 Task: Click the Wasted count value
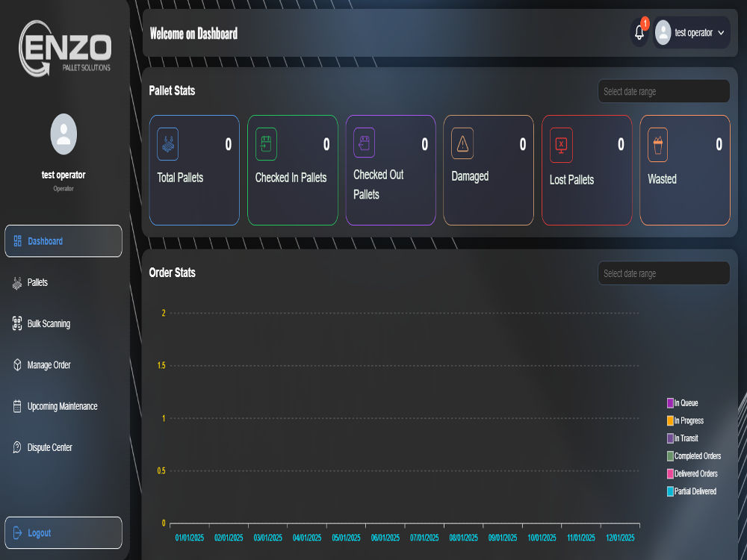pos(719,144)
